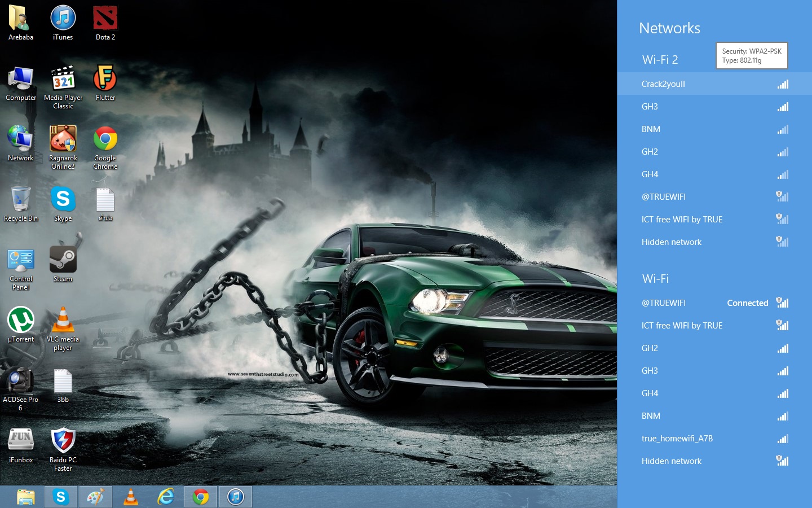This screenshot has width=812, height=508.
Task: Choose the true_homewifi_A7B network
Action: tap(677, 439)
